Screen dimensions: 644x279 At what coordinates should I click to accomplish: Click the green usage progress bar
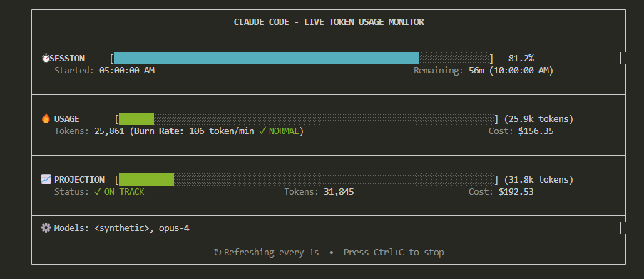136,118
